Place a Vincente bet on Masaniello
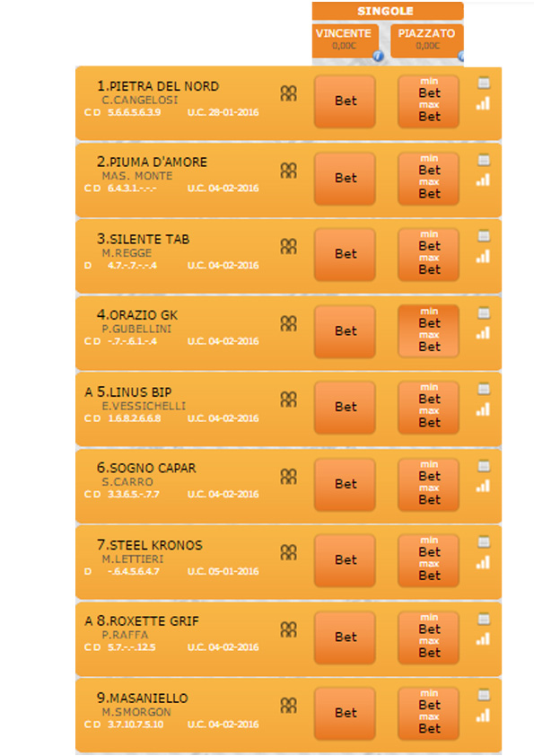This screenshot has height=756, width=534. tap(345, 713)
